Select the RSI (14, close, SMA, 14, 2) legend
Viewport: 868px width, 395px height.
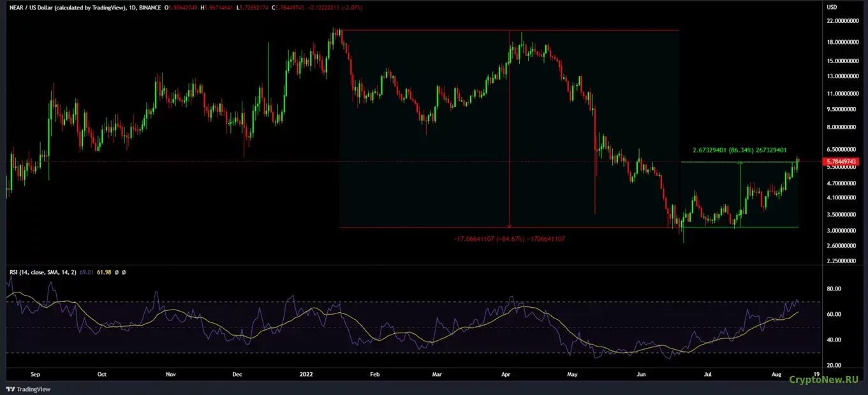pyautogui.click(x=43, y=272)
